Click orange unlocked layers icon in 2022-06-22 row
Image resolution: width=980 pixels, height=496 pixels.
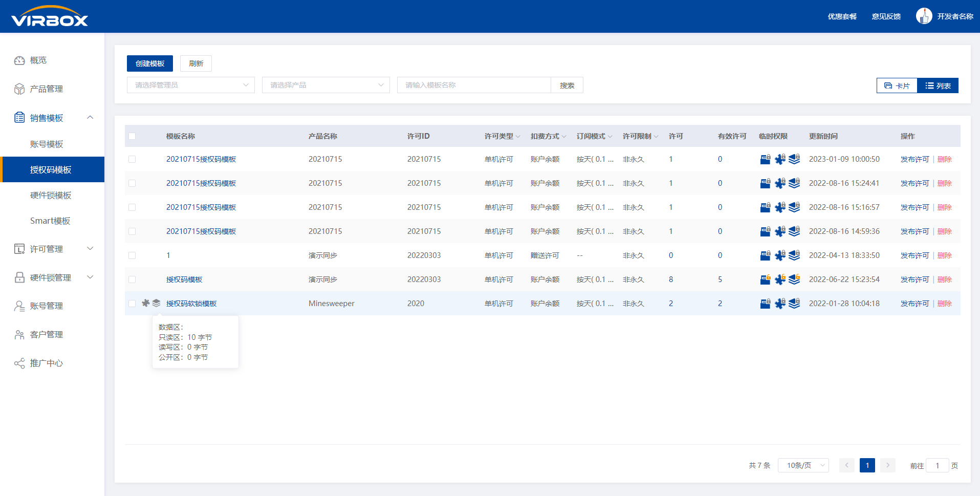point(794,279)
